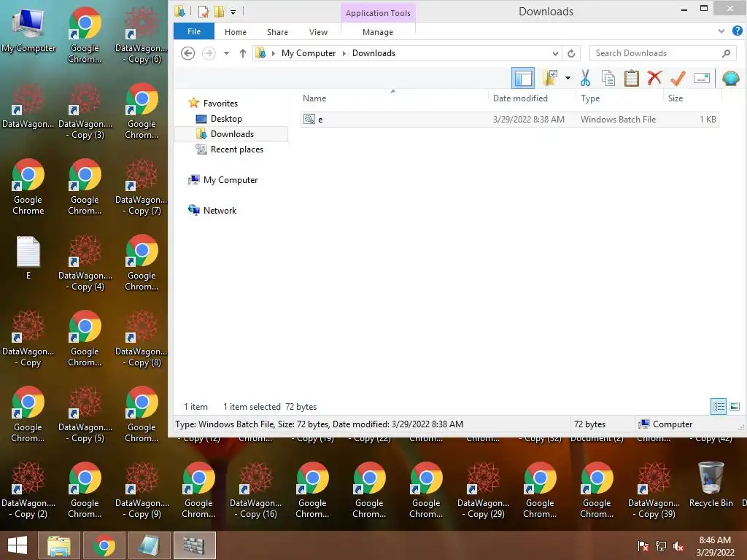Open the taskbar clock showing 8:46 AM
747x560 pixels.
(x=715, y=546)
